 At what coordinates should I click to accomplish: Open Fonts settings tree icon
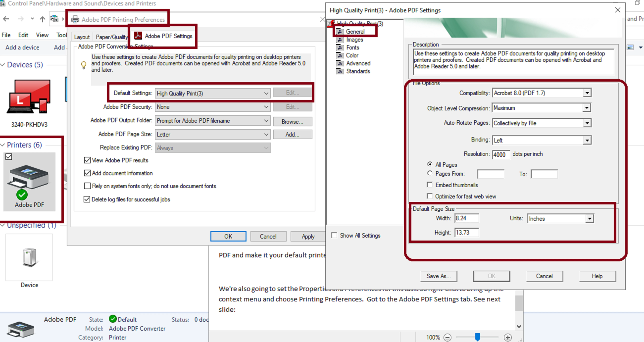(x=340, y=48)
